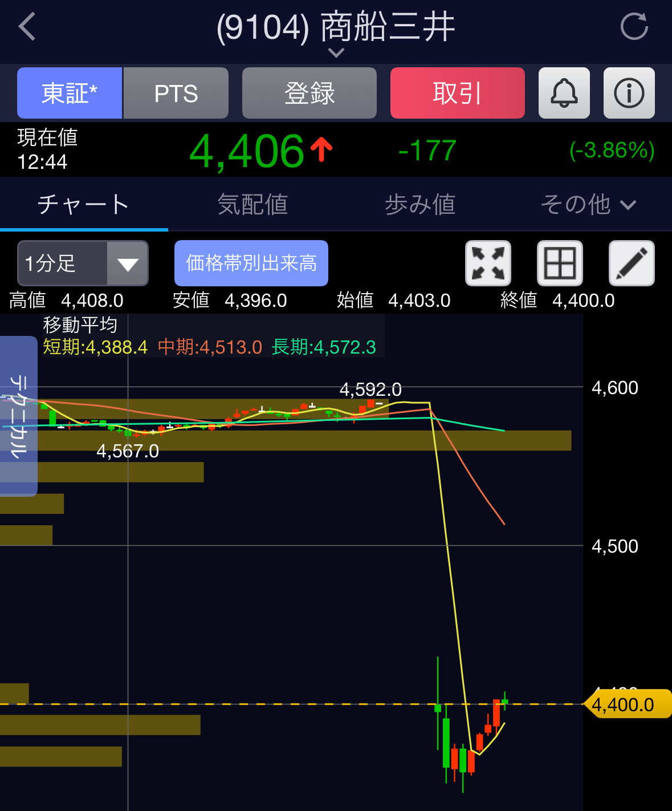672x811 pixels.
Task: Toggle 価格帯別出来高 volume overlay
Action: pyautogui.click(x=251, y=263)
